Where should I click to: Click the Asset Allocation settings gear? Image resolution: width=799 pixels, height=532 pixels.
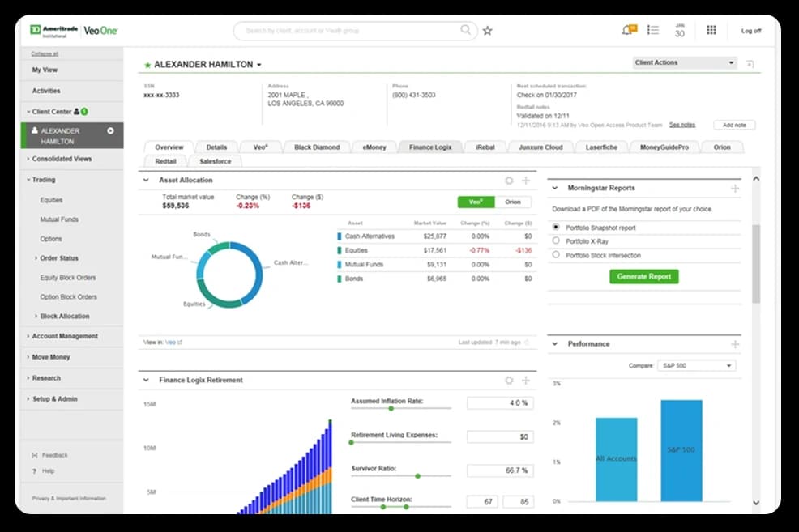509,181
